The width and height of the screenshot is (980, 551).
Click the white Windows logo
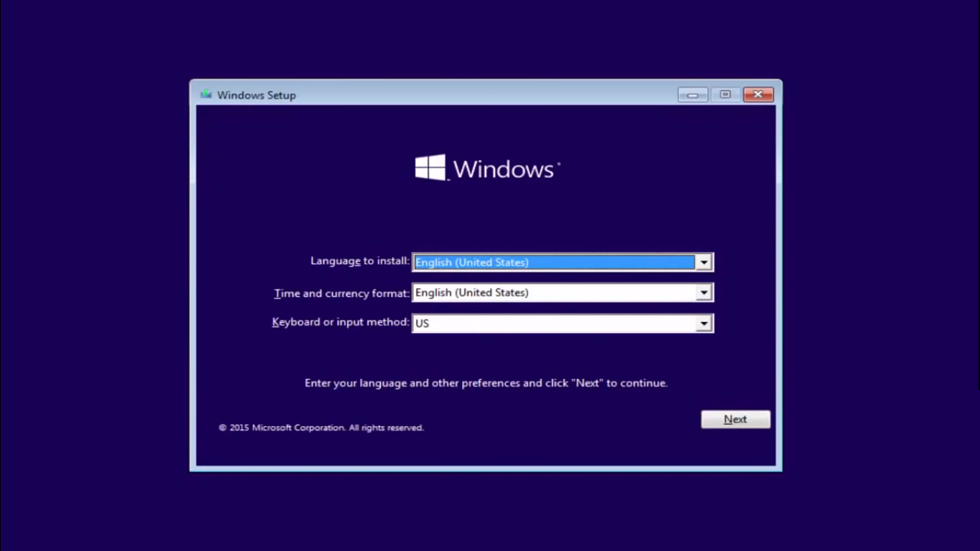pyautogui.click(x=430, y=168)
